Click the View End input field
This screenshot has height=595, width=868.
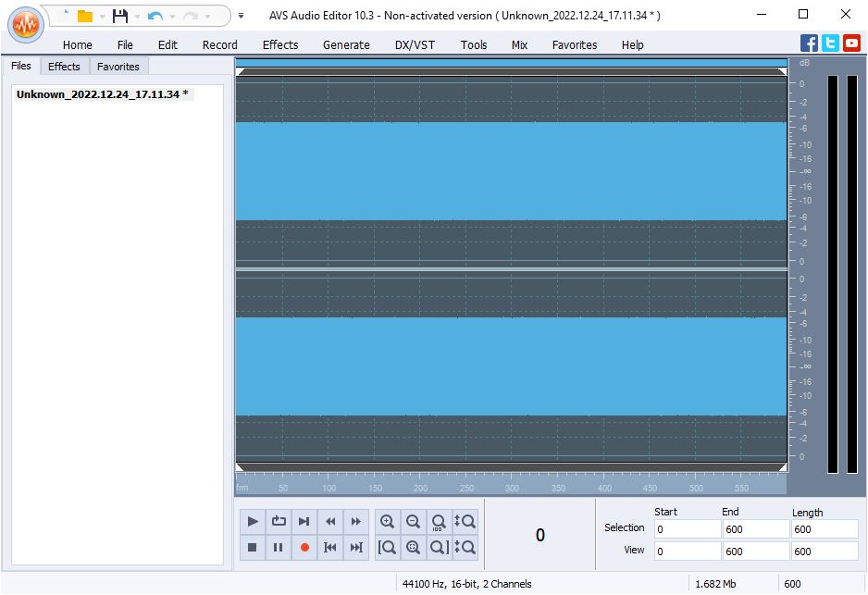coord(756,552)
